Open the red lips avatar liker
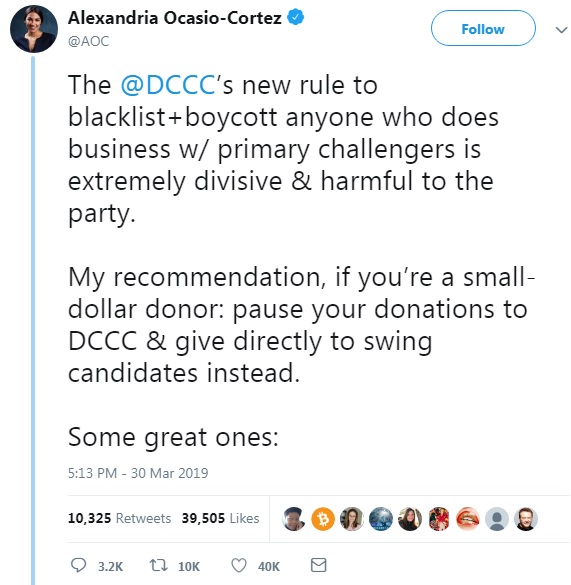571x585 pixels. [468, 519]
